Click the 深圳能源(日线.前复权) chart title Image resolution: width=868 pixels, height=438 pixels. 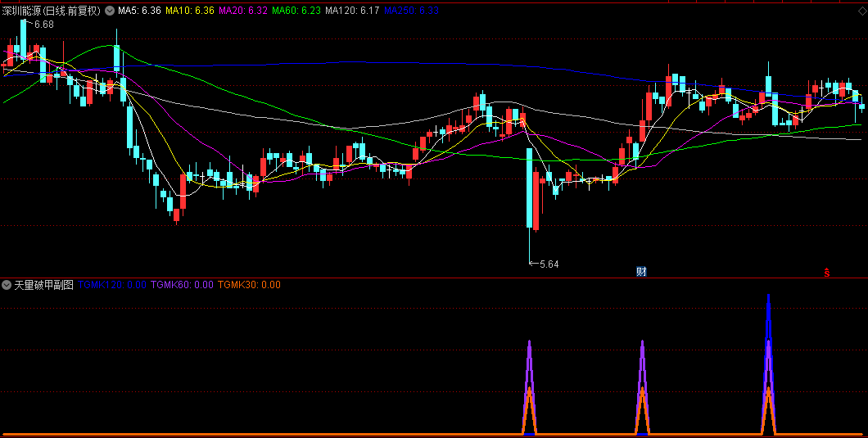(52, 10)
